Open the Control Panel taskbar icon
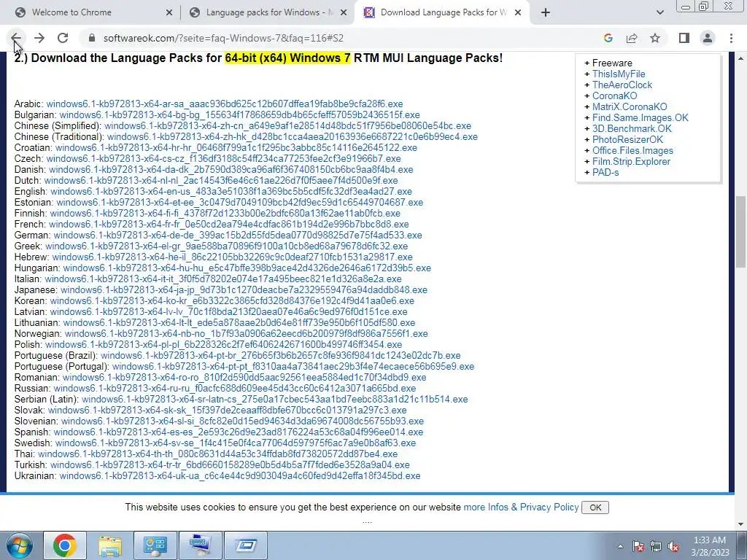 click(x=155, y=545)
